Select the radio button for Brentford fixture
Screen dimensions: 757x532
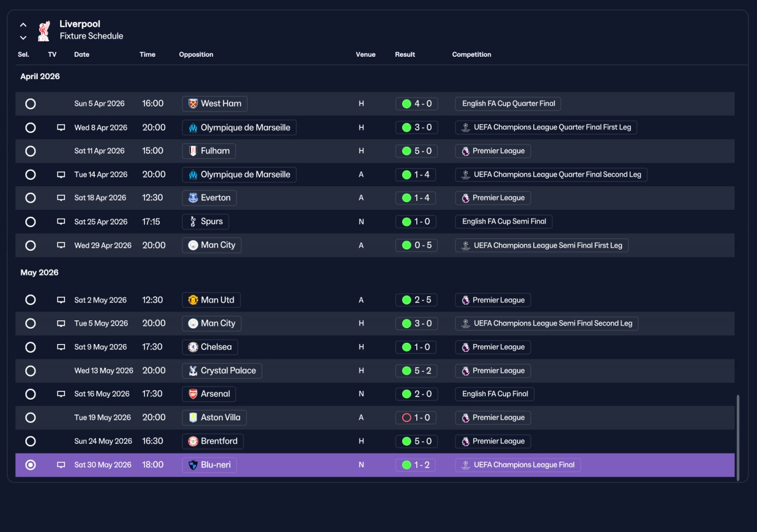pyautogui.click(x=31, y=442)
